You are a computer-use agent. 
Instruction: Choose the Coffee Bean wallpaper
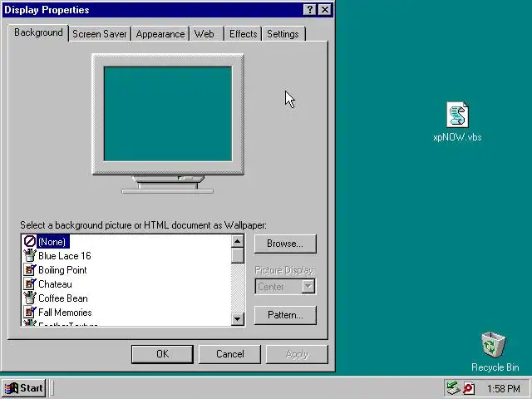point(63,298)
